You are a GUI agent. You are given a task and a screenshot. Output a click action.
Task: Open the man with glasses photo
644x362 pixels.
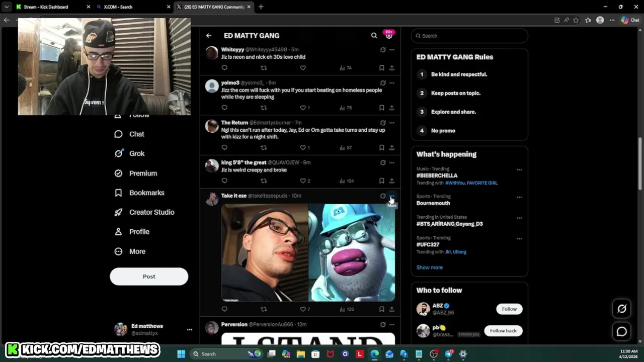click(x=265, y=252)
